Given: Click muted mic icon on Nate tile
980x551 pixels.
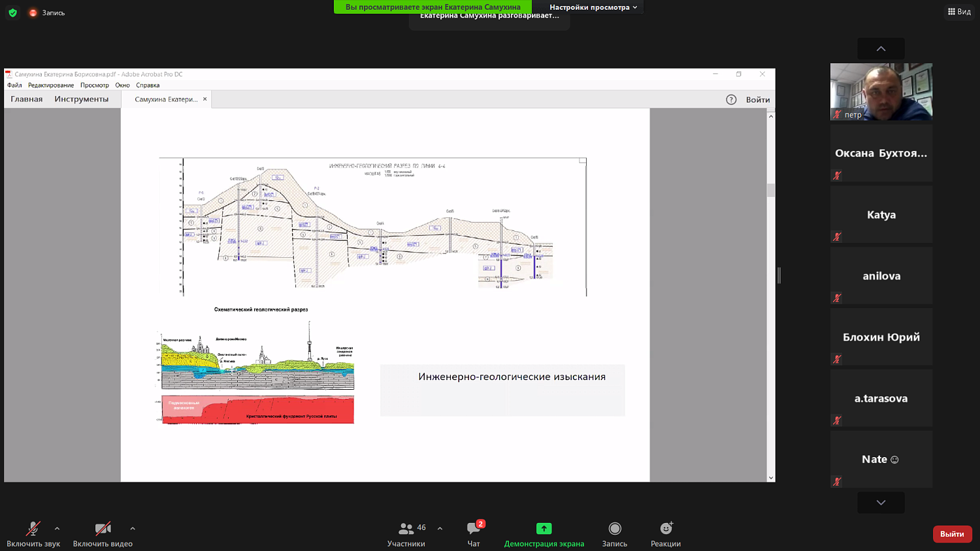Looking at the screenshot, I should [x=836, y=481].
